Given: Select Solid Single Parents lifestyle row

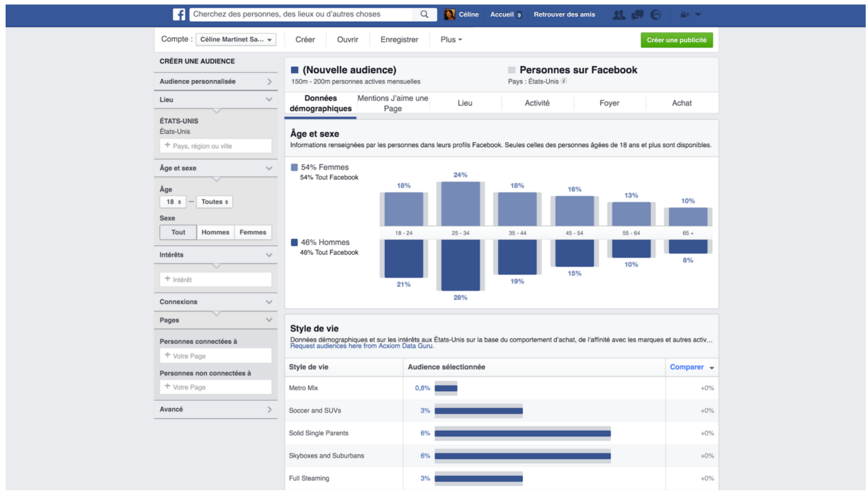Looking at the screenshot, I should (x=502, y=433).
